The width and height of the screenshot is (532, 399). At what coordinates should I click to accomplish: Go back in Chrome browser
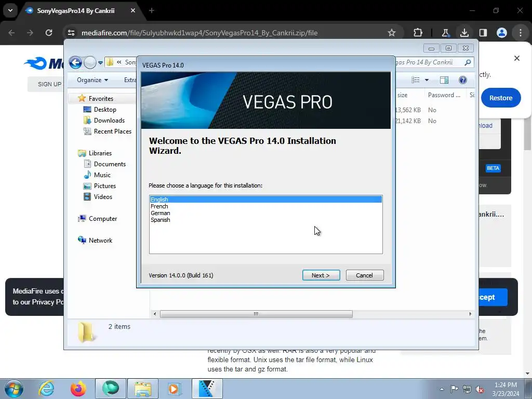[11, 33]
